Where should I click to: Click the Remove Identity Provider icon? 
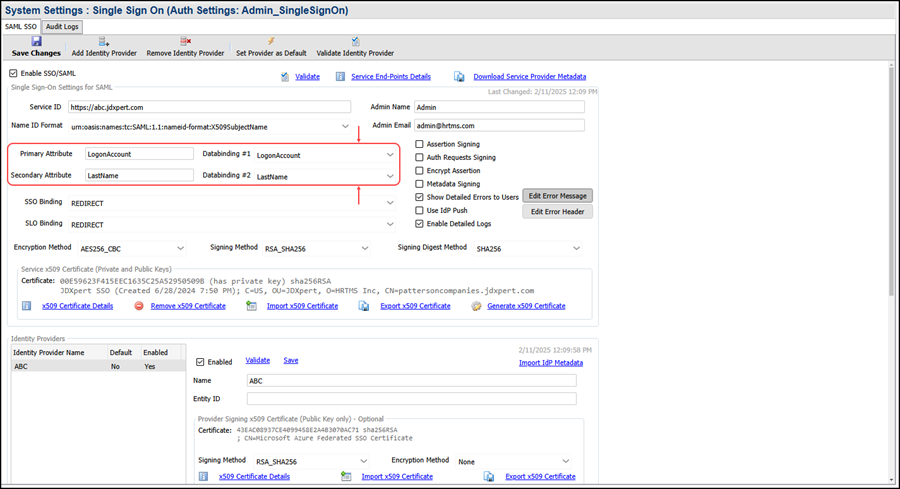click(x=185, y=41)
